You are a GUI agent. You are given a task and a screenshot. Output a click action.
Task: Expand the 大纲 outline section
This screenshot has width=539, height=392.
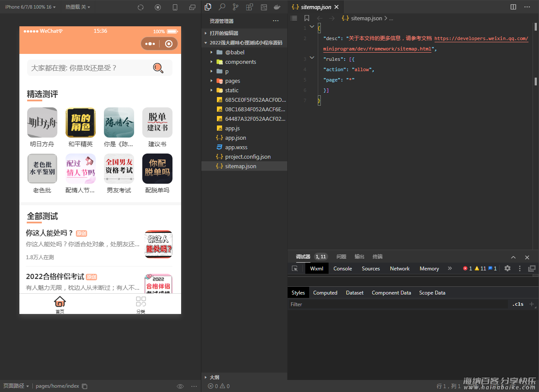[244, 377]
